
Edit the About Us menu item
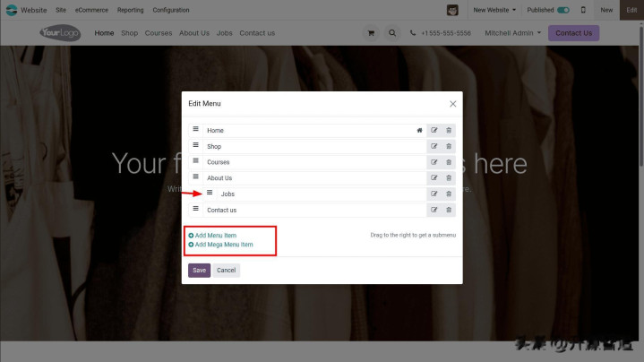pos(434,178)
